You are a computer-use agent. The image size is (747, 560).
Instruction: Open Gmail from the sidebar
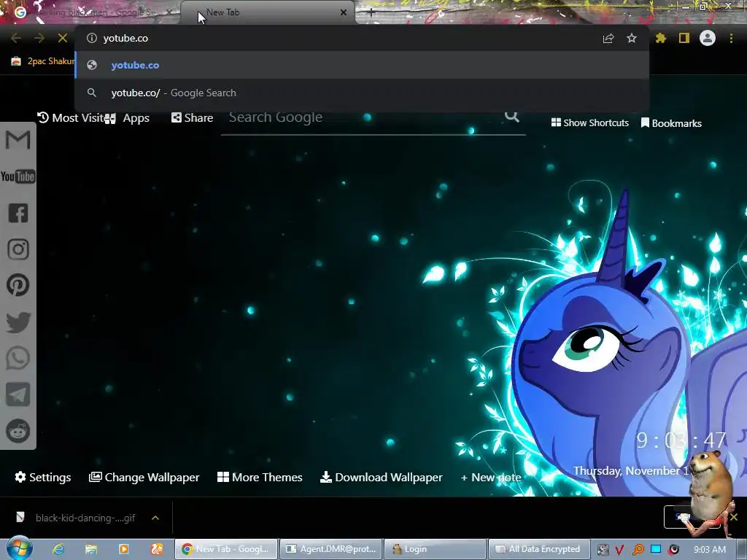(x=18, y=140)
